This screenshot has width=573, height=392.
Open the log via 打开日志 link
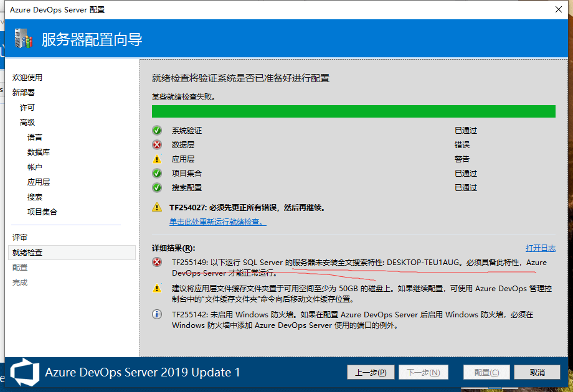[540, 248]
